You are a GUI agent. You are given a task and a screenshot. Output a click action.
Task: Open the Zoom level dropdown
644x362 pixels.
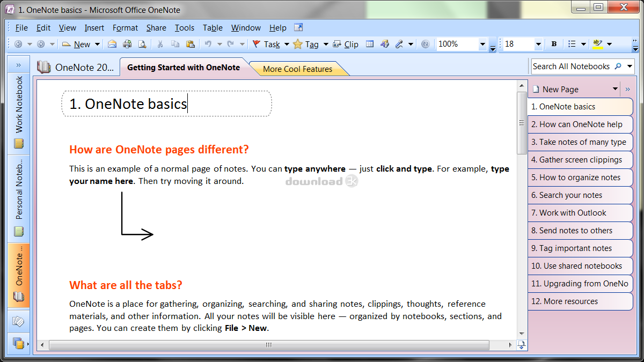click(x=482, y=44)
